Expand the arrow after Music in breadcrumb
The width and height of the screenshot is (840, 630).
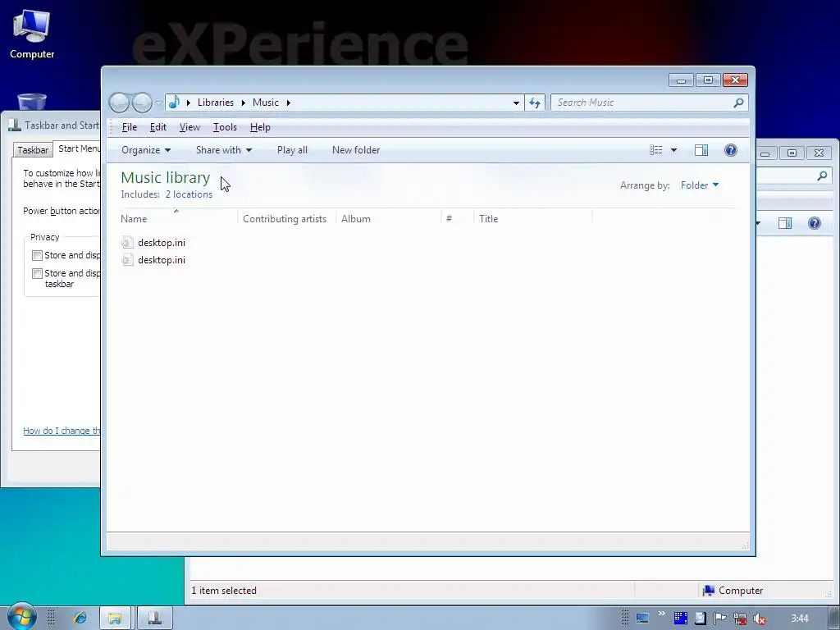(288, 103)
